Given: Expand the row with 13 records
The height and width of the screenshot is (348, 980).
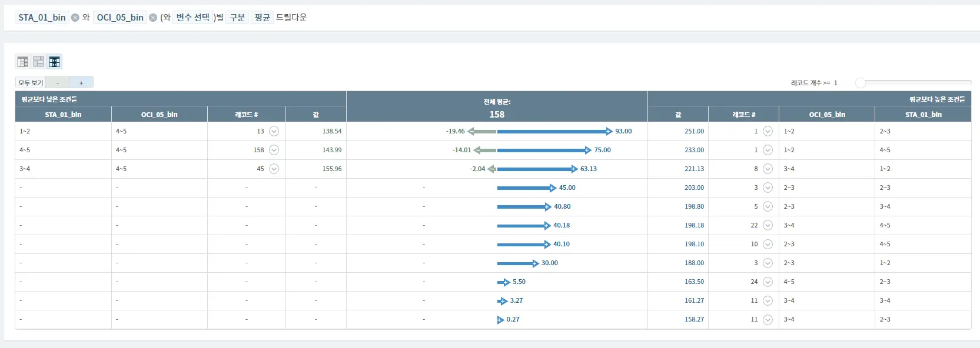Looking at the screenshot, I should [274, 131].
